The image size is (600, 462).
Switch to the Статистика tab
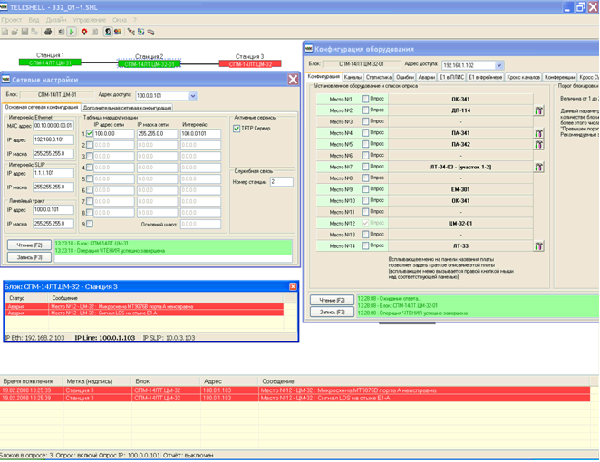(378, 77)
